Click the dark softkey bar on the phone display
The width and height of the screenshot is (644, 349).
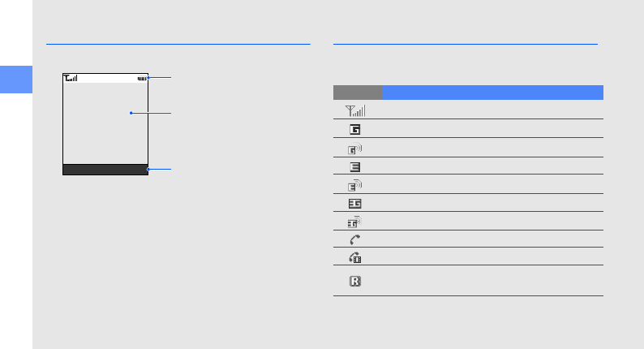coord(105,170)
